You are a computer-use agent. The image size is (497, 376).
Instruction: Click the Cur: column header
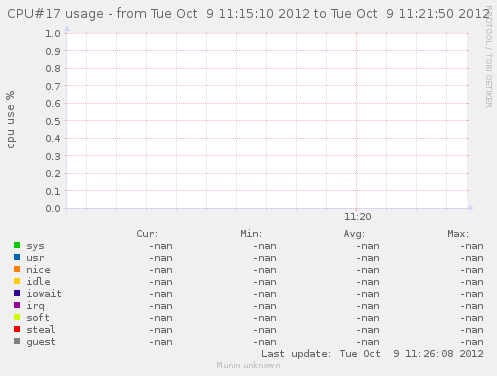tap(147, 234)
